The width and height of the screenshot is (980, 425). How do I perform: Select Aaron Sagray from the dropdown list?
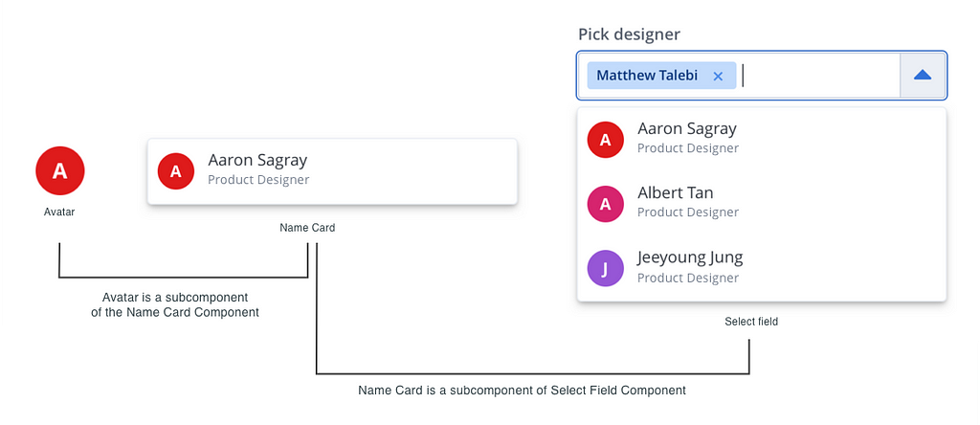[x=762, y=139]
